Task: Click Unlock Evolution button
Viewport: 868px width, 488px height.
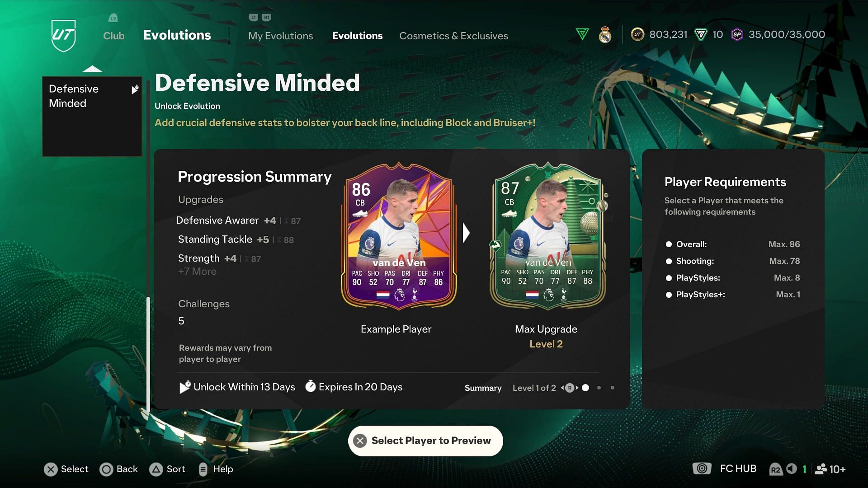Action: click(187, 105)
